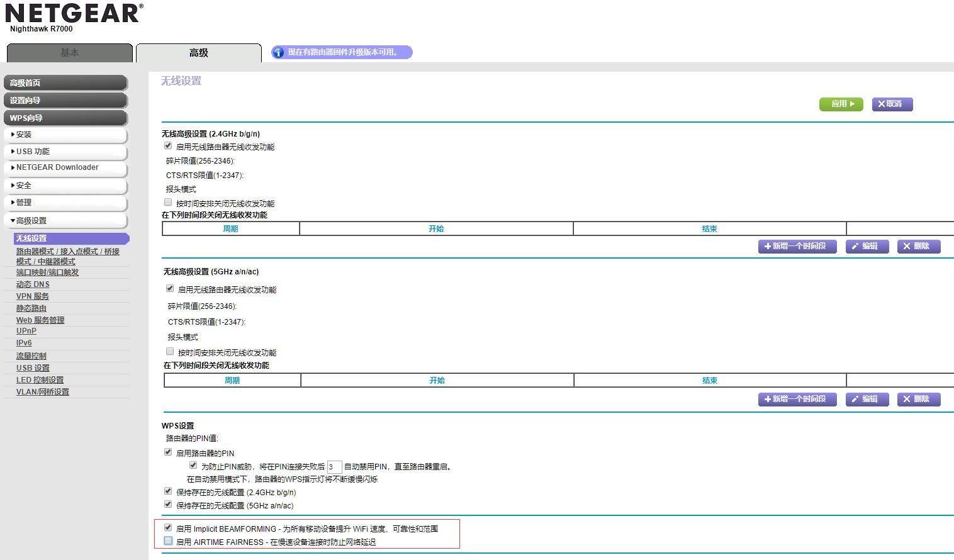This screenshot has width=954, height=560.
Task: Enable the AIRTIME FAIRNESS checkbox
Action: [x=168, y=541]
